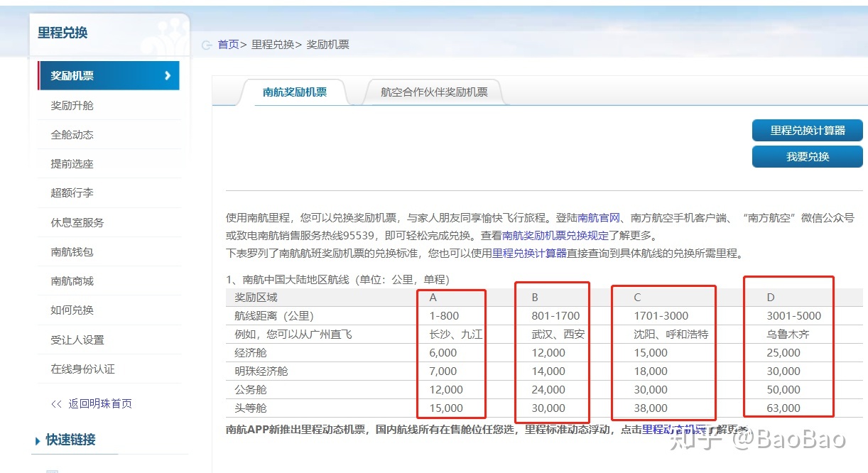Click 首页 breadcrumb link

(x=228, y=45)
